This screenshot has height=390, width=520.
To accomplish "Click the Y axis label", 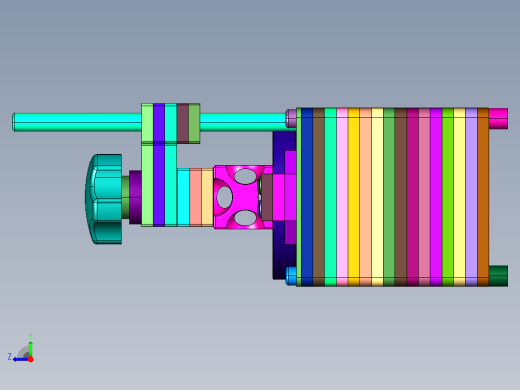I will pyautogui.click(x=30, y=336).
